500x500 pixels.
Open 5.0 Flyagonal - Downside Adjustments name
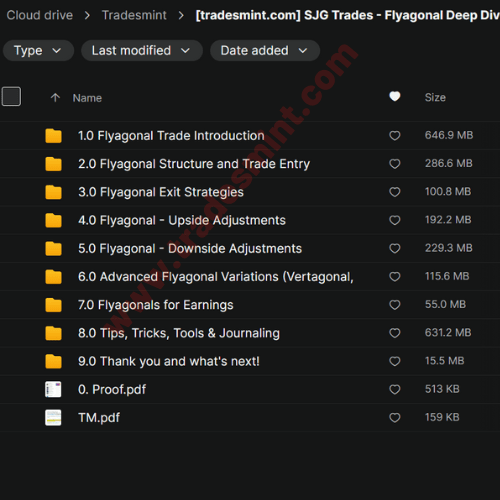(x=190, y=249)
